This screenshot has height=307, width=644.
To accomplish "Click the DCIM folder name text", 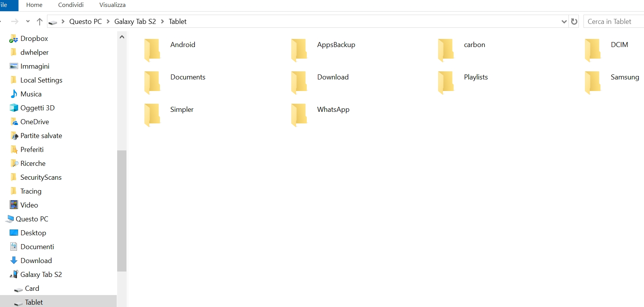I will pos(619,45).
